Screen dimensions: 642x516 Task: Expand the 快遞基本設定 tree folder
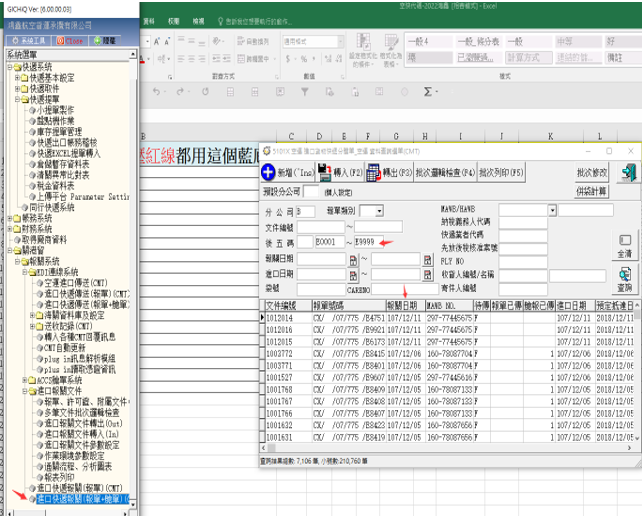click(17, 76)
